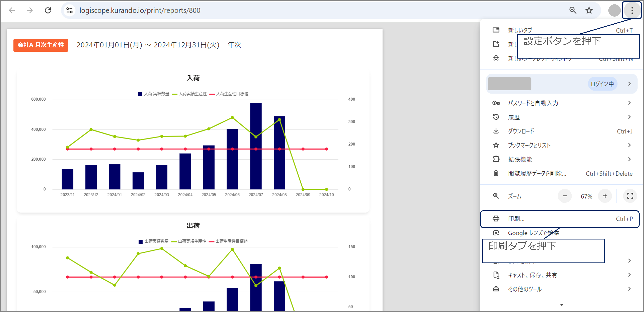The width and height of the screenshot is (644, 312).
Task: Click the 会社A 月次生産性 orange label
Action: 41,45
